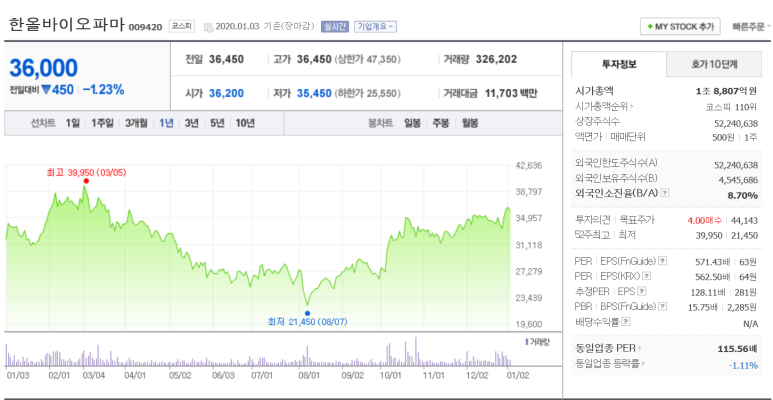Click the 4.00매수 investment opinion
The height and width of the screenshot is (400, 773).
pos(704,220)
